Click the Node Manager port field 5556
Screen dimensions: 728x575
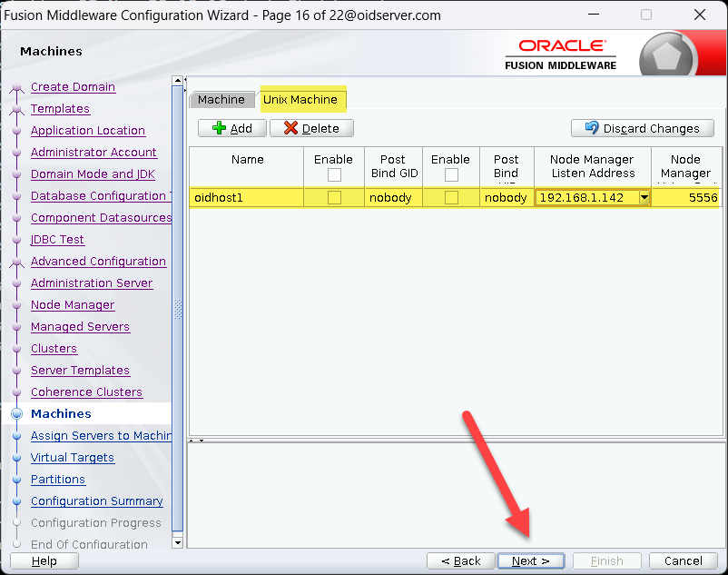[x=688, y=197]
